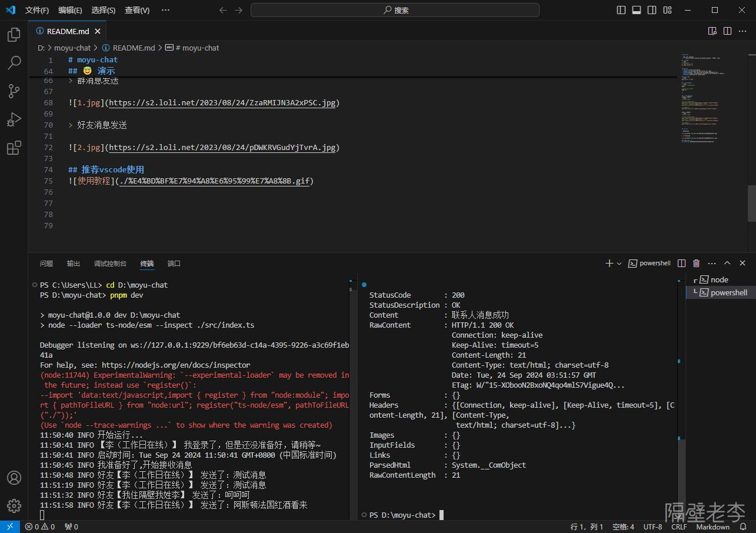Open preview to the side icon

[712, 31]
